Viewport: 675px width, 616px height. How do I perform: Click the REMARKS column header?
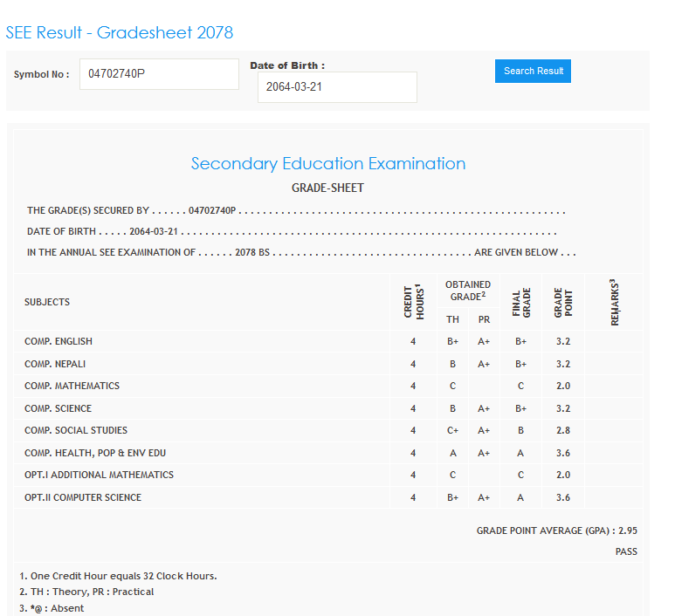614,302
